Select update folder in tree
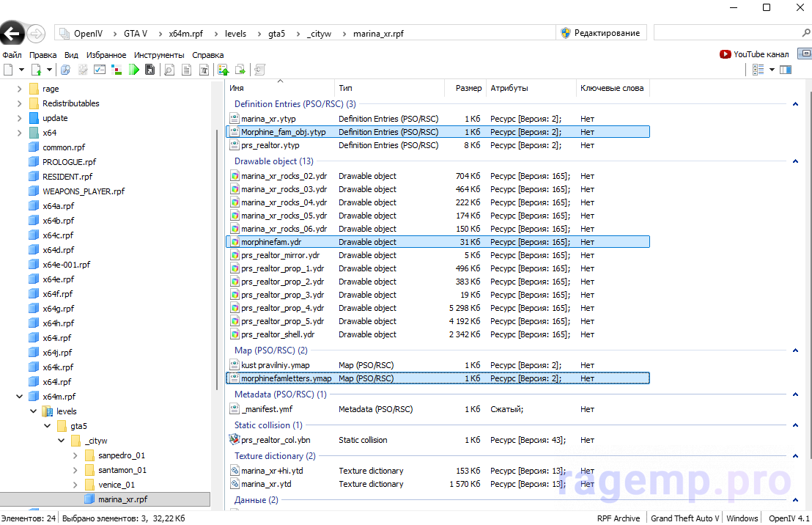812x525 pixels. pos(55,118)
